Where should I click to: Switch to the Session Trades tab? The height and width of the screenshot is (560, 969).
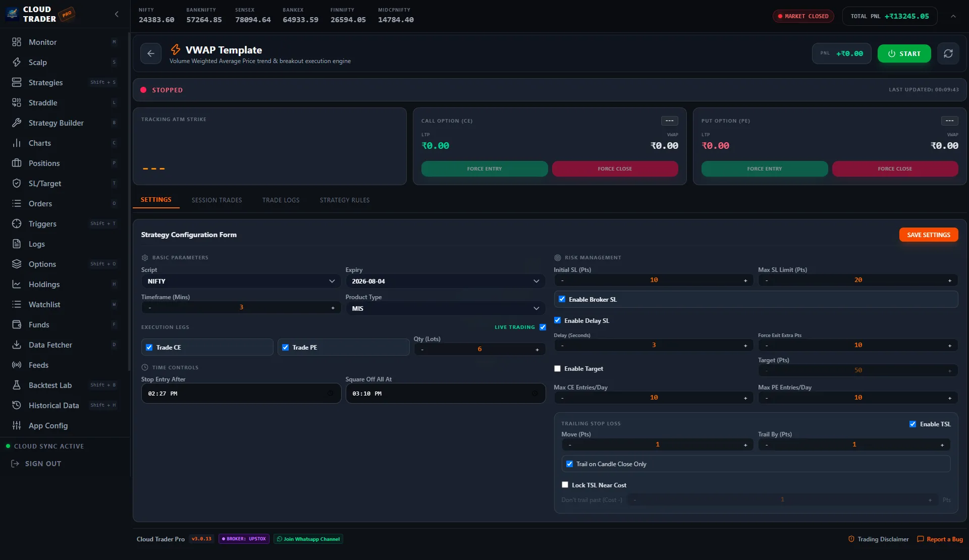[x=217, y=200]
